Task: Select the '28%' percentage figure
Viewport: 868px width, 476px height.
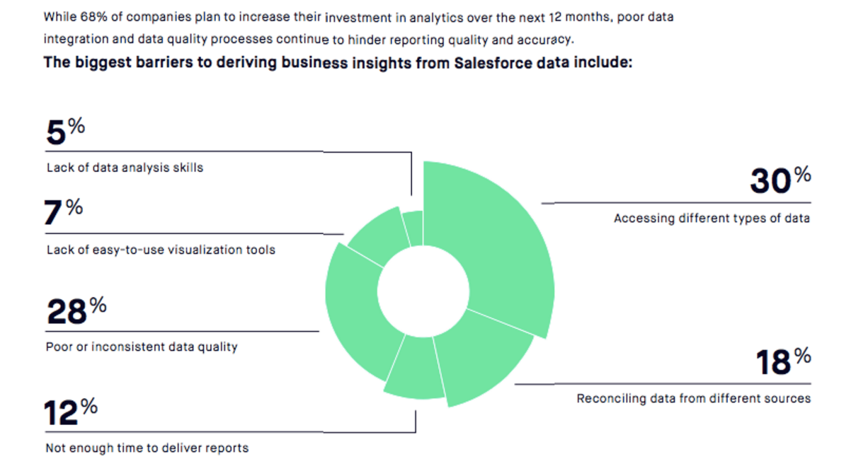Action: [x=76, y=310]
